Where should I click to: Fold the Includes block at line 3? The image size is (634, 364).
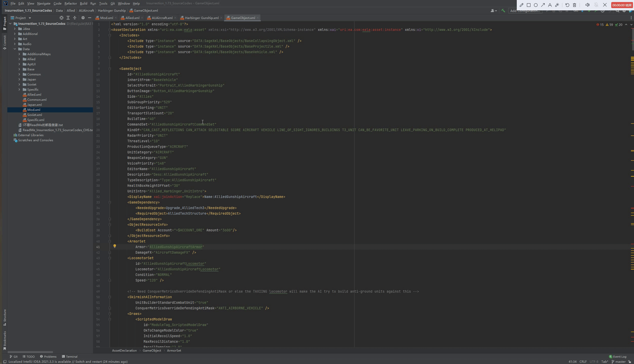tap(110, 35)
